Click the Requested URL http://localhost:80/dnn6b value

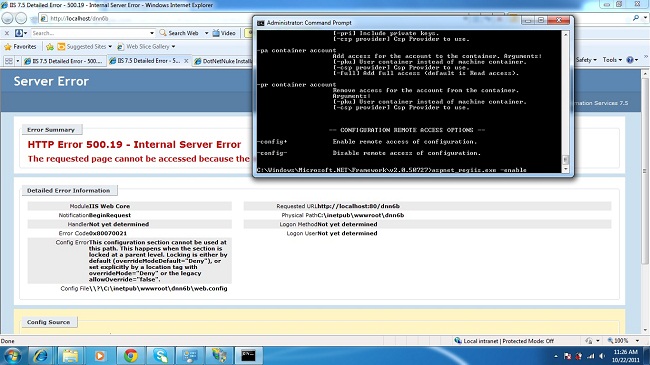[x=359, y=206]
